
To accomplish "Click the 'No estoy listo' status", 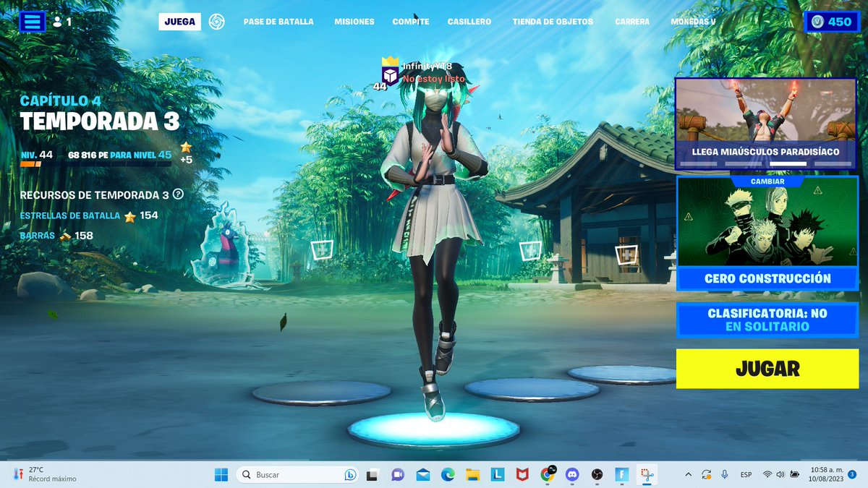I will tap(434, 78).
